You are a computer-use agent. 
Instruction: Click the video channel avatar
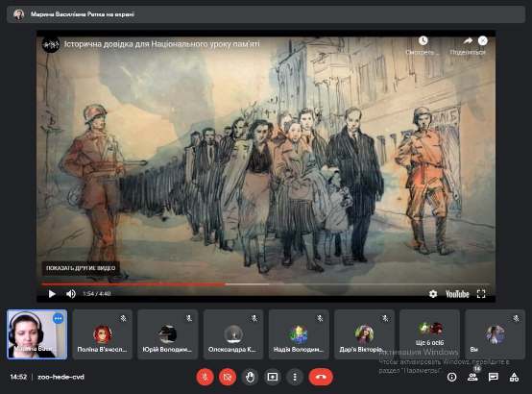51,44
